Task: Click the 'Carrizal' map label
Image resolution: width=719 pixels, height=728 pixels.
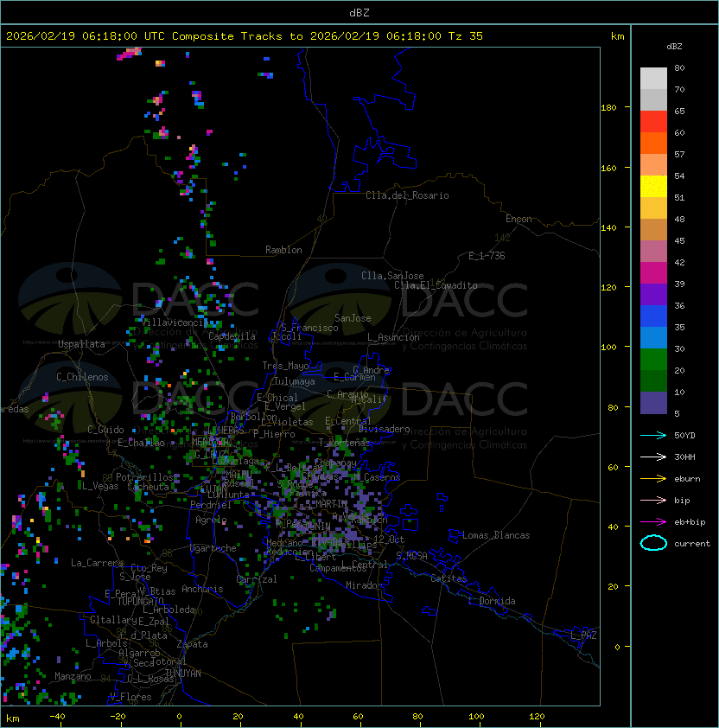Action: click(x=256, y=579)
